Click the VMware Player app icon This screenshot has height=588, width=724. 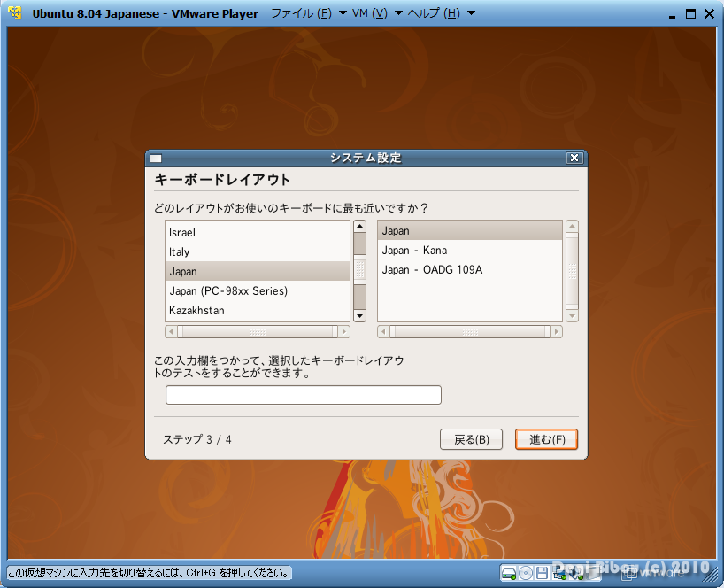(x=16, y=13)
